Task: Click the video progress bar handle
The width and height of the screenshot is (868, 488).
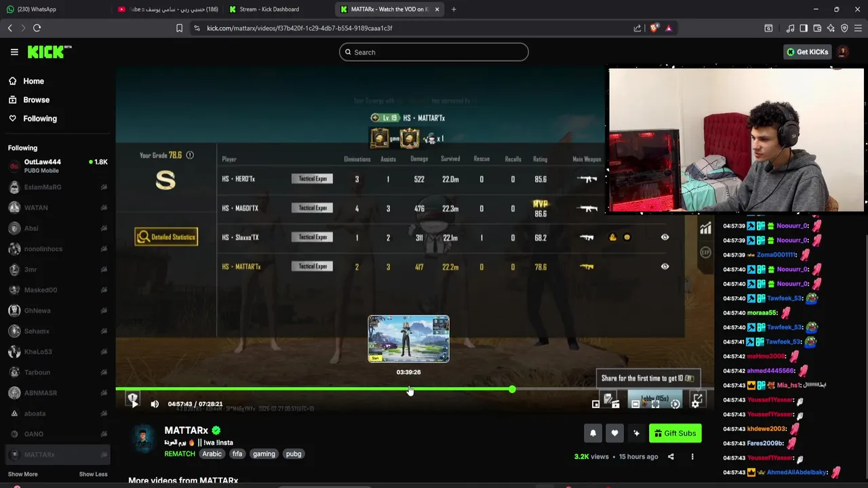Action: 512,389
